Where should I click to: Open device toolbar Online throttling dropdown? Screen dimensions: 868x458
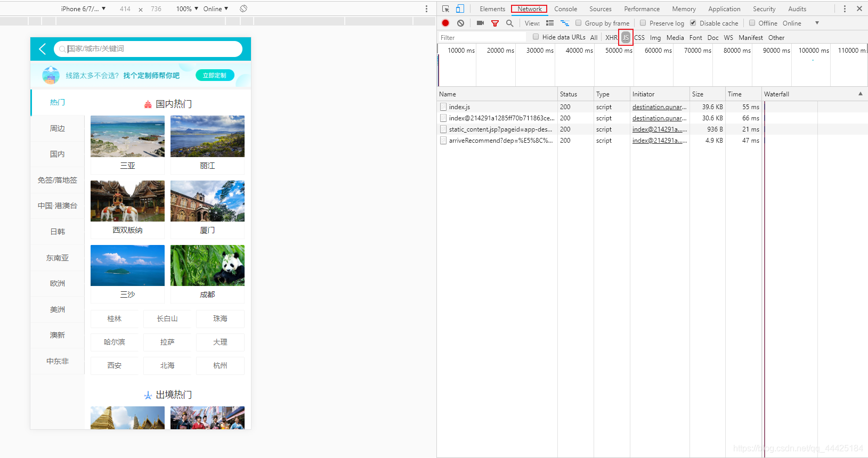coord(216,9)
